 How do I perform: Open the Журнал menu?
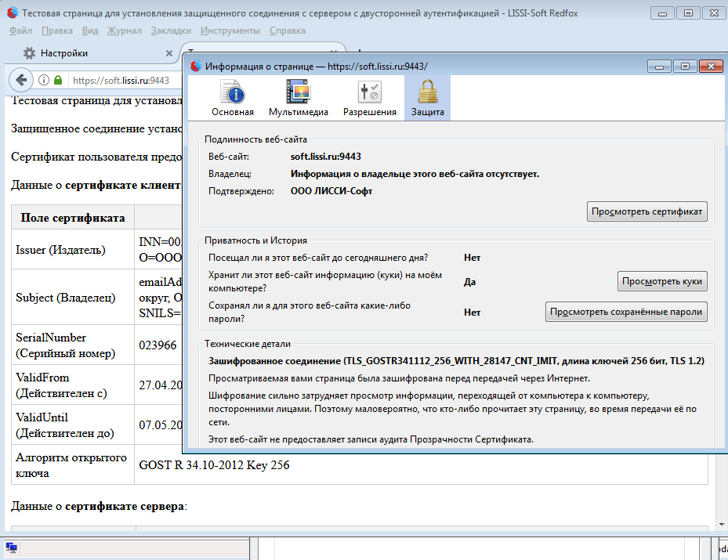click(125, 31)
